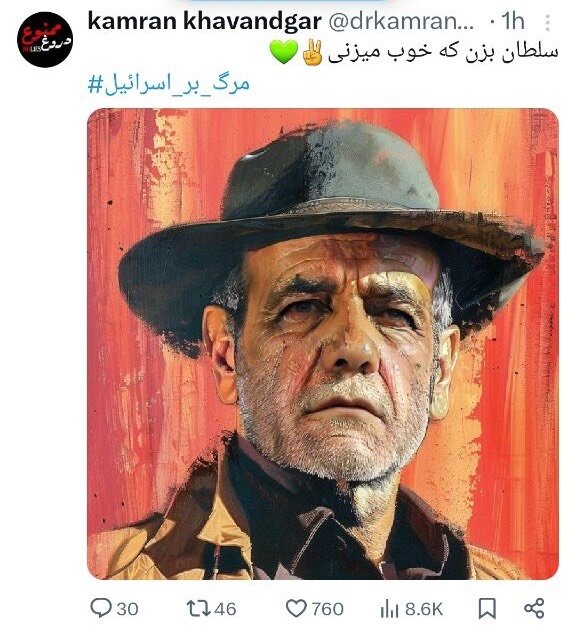This screenshot has width=576, height=629.
Task: Repost the tweet using the arrows icon
Action: (199, 609)
